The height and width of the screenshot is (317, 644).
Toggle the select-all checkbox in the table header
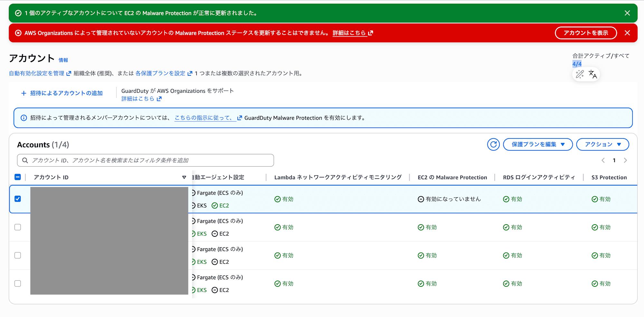click(18, 177)
